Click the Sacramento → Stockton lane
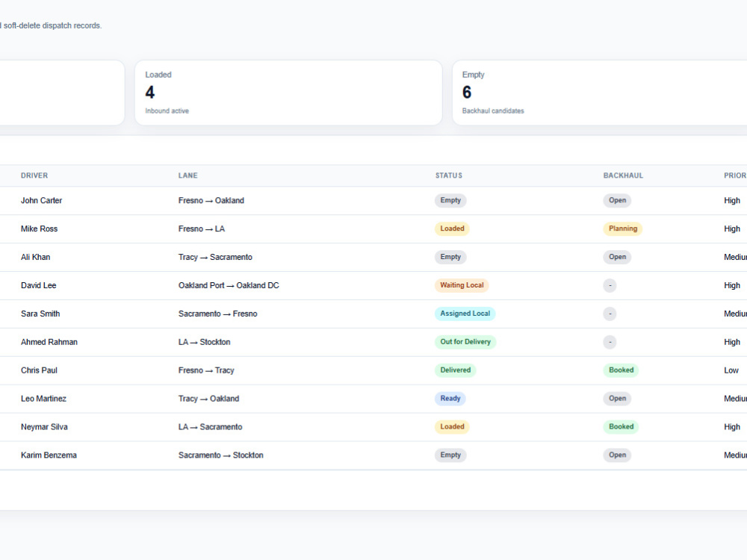Viewport: 747px width, 560px height. [x=220, y=455]
